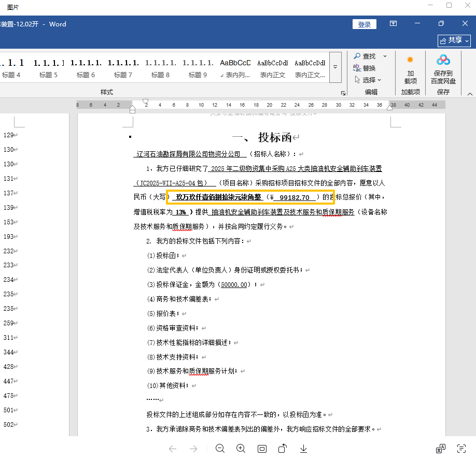Click the fit-to-window icon in viewer toolbar
Screen dimensions: 476x460
point(262,449)
